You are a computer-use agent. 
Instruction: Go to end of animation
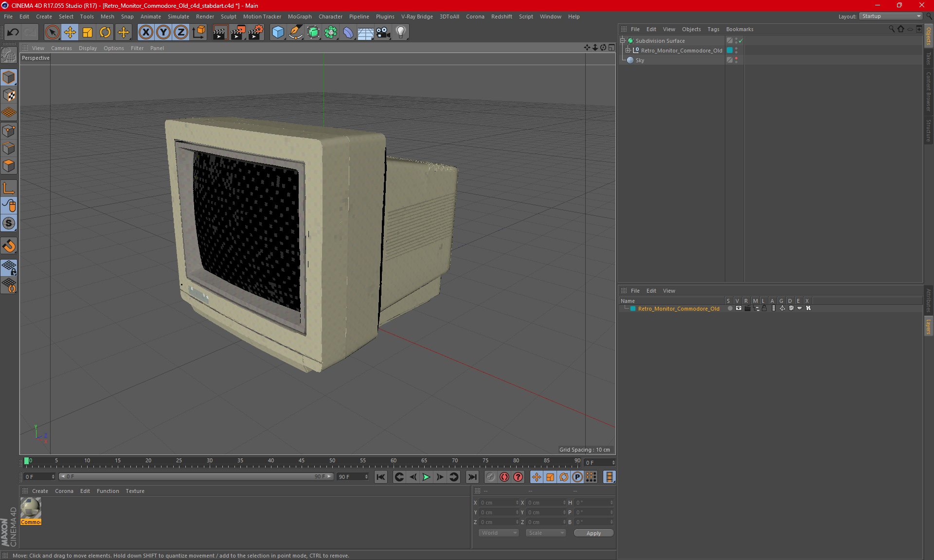[x=472, y=477]
